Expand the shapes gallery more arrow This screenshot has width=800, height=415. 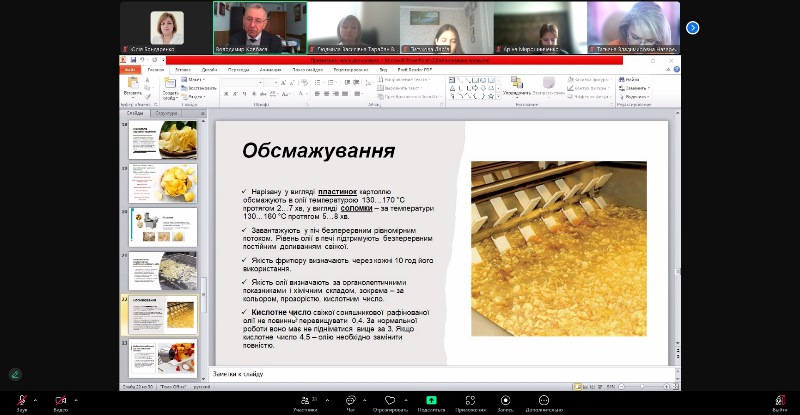pos(498,96)
